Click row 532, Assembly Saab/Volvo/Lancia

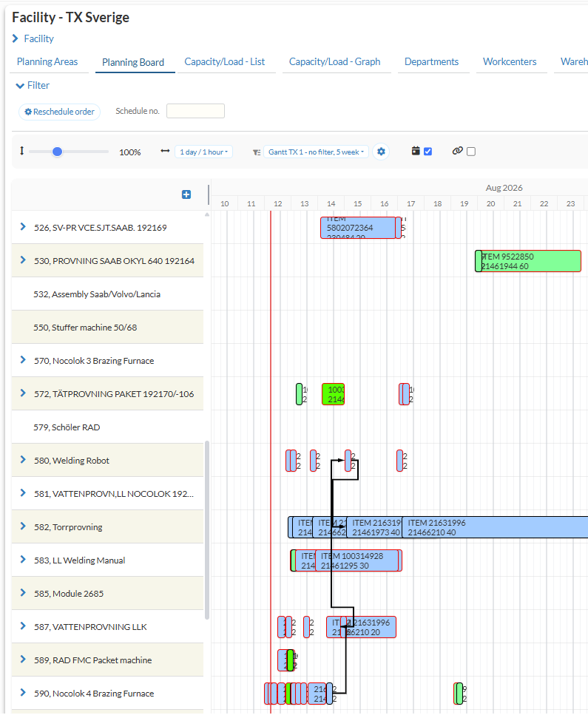108,294
